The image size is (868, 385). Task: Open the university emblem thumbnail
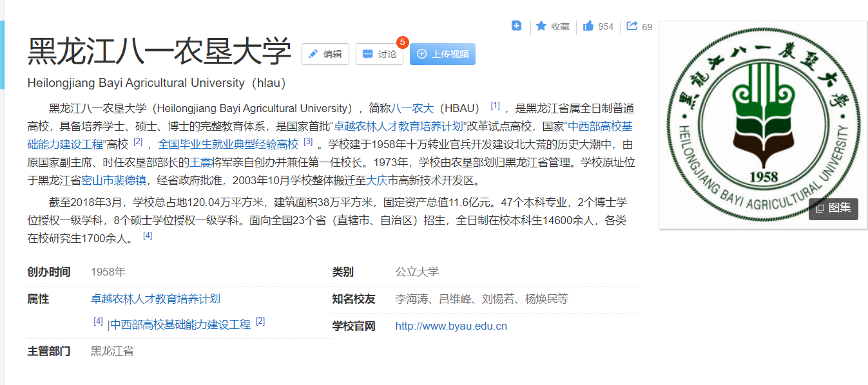763,125
